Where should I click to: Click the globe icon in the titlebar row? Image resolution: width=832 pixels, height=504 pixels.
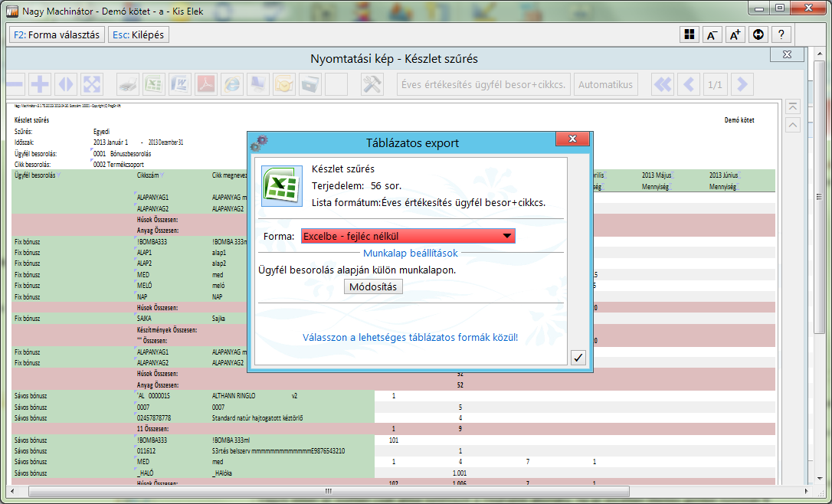(758, 34)
